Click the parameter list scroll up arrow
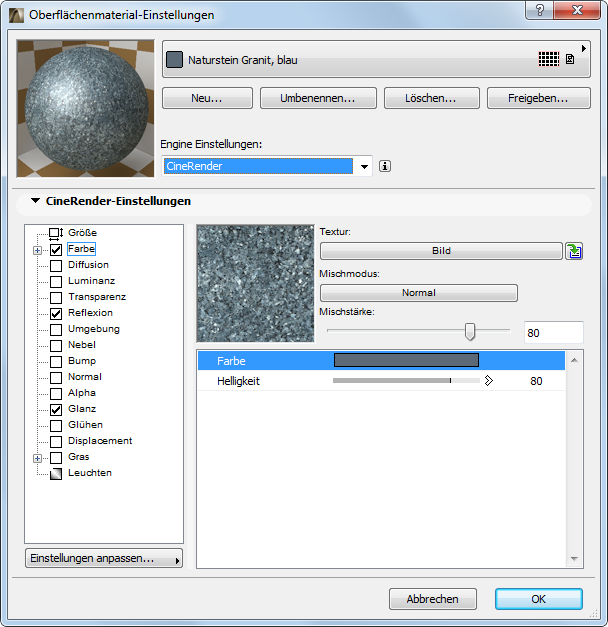Screen dimensions: 608x627 tap(574, 360)
